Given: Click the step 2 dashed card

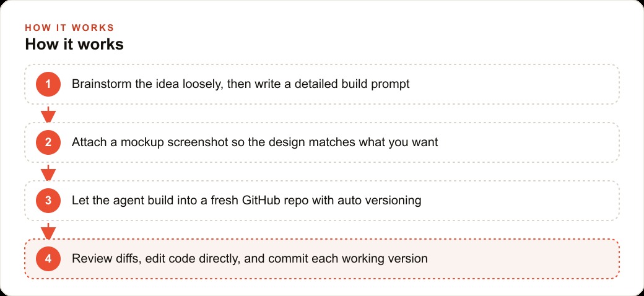Looking at the screenshot, I should pos(322,142).
